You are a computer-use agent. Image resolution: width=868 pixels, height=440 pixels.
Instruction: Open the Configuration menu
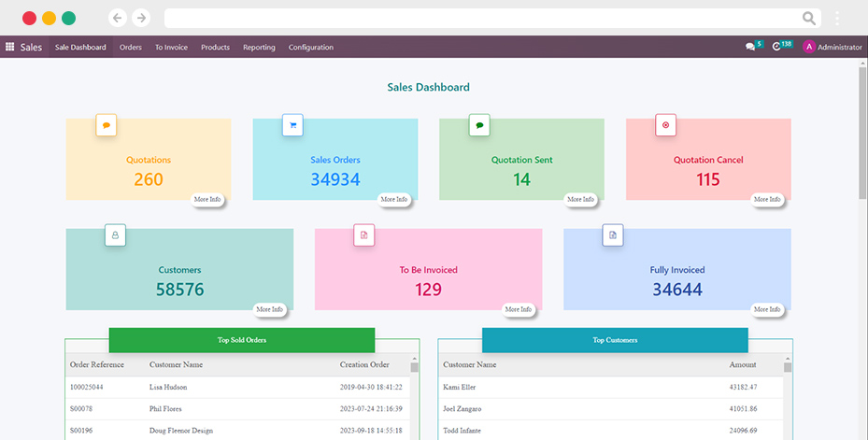click(x=310, y=47)
